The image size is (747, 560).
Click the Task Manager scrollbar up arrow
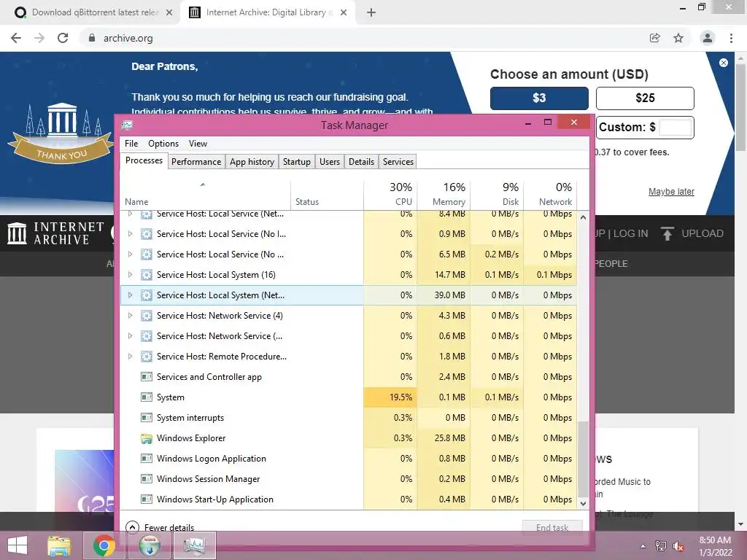583,217
